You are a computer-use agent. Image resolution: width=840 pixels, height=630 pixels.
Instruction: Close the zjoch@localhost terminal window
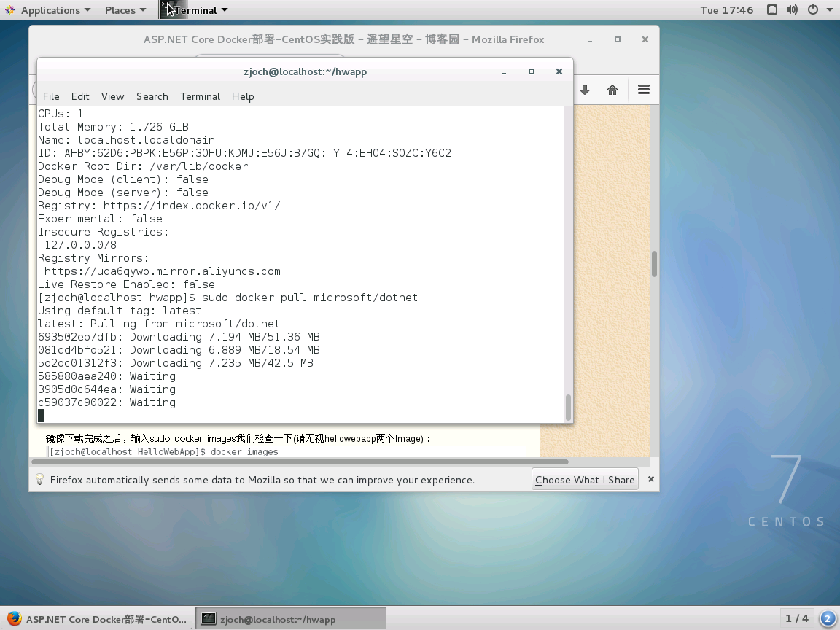(x=559, y=71)
